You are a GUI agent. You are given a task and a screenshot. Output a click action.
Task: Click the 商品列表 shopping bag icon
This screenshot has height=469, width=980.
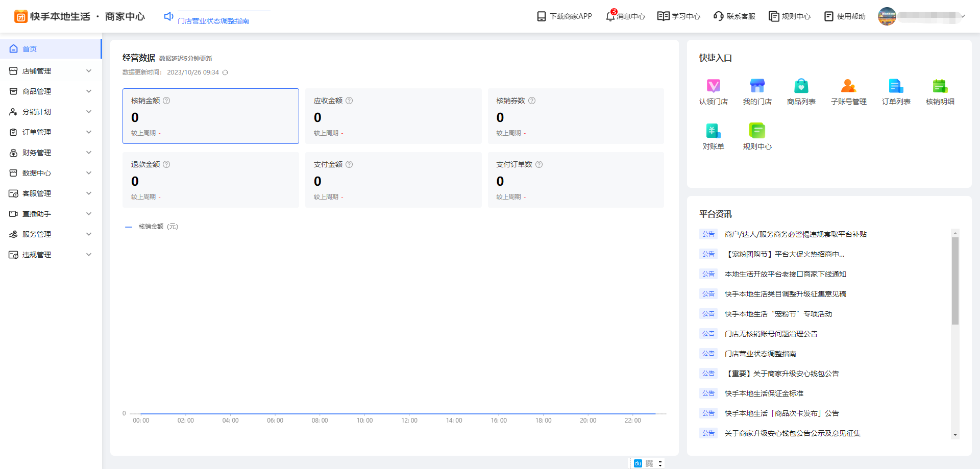tap(801, 86)
